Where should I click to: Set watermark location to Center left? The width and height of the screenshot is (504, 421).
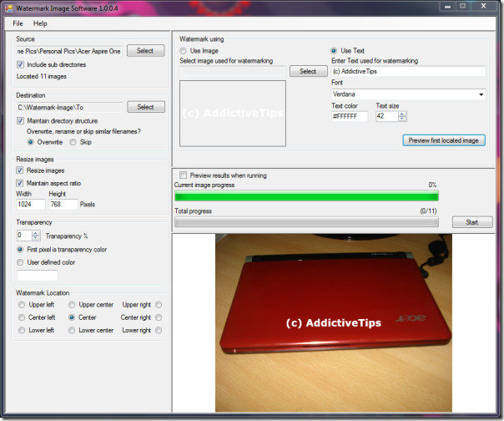click(x=22, y=317)
